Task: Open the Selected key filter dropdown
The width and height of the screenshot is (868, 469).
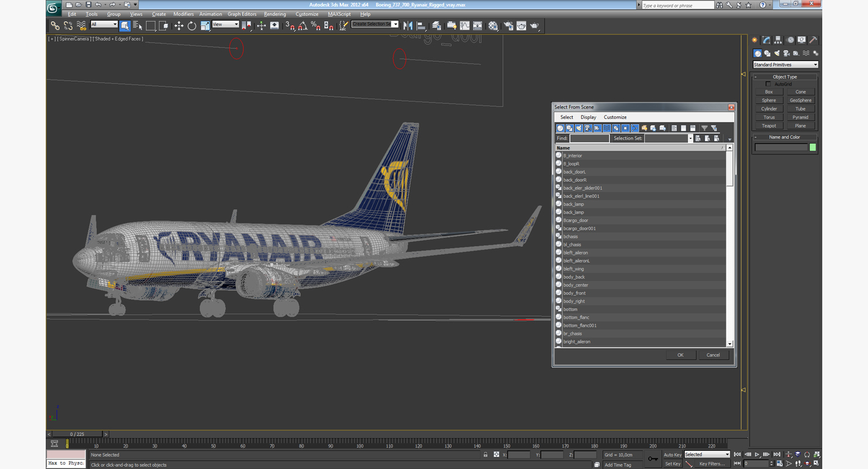Action: [707, 454]
